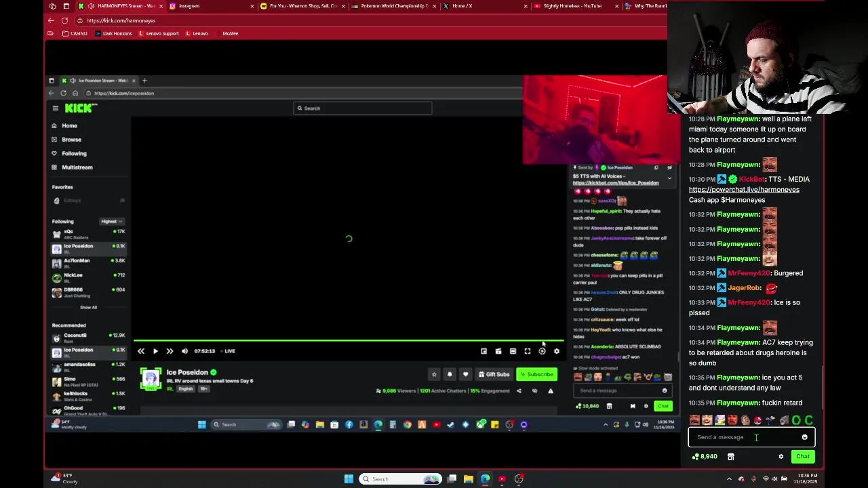The width and height of the screenshot is (868, 488).
Task: Switch to the Home / X tab
Action: [485, 6]
